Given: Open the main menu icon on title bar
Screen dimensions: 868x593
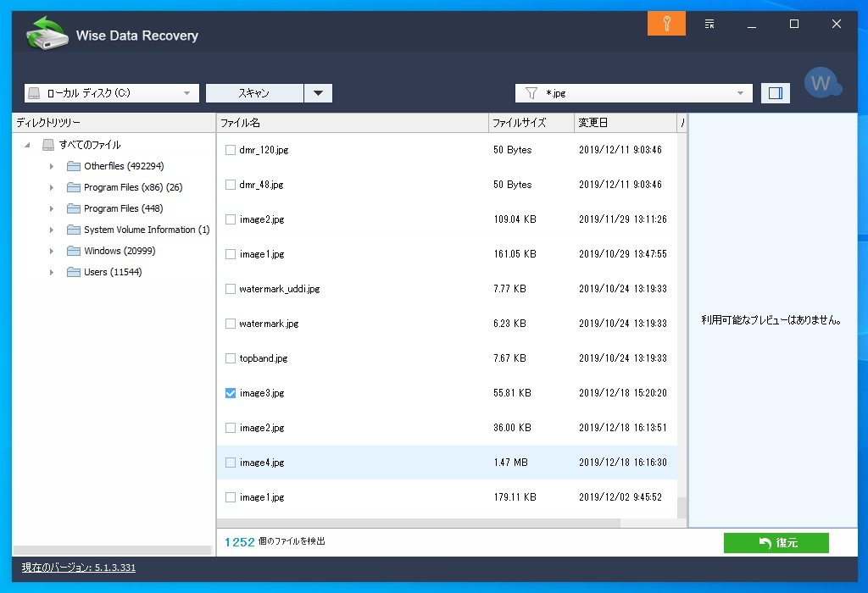Looking at the screenshot, I should [x=709, y=23].
